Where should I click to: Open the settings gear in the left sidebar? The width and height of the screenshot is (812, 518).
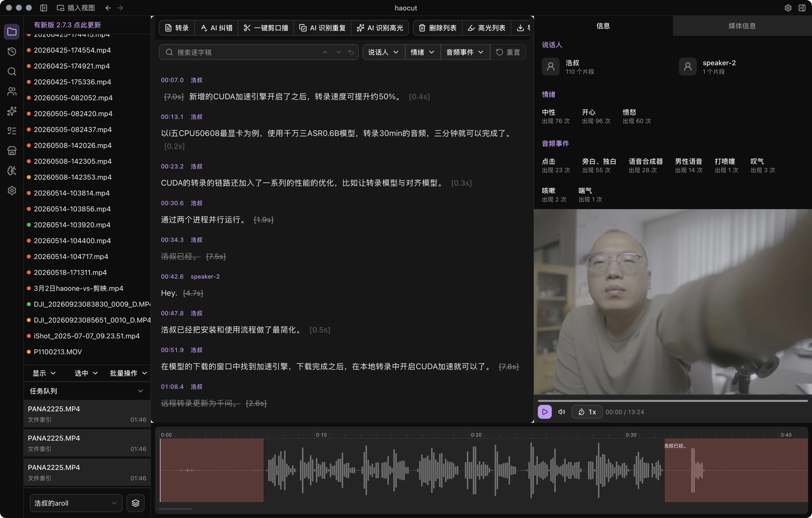(12, 190)
